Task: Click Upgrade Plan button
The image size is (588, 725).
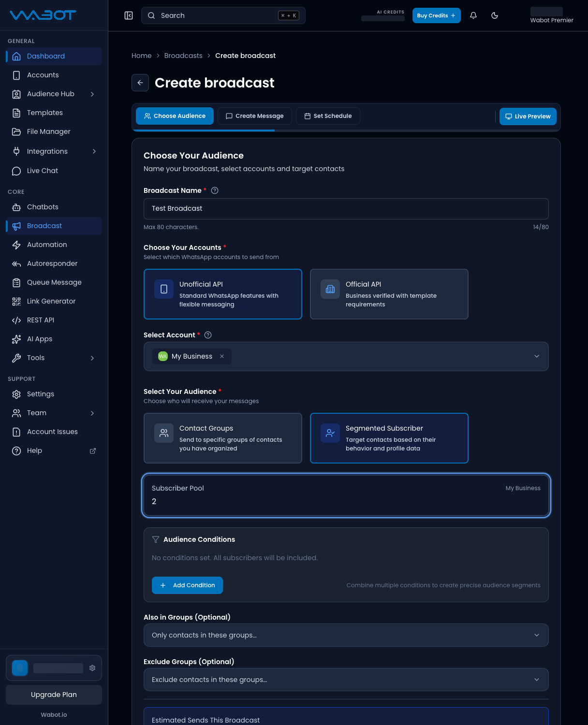Action: click(x=54, y=695)
